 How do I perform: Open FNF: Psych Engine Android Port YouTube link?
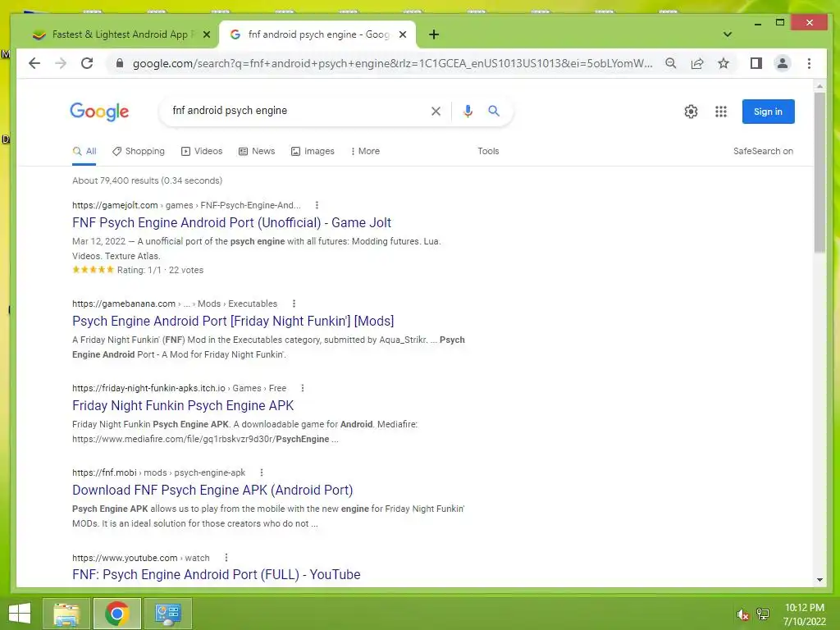pyautogui.click(x=217, y=574)
